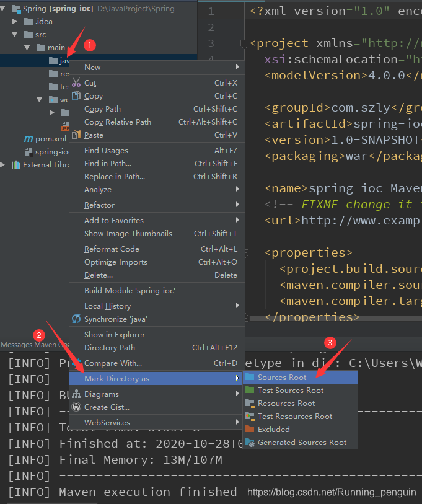
Task: Open Messages Maven Goal tab
Action: 35,345
